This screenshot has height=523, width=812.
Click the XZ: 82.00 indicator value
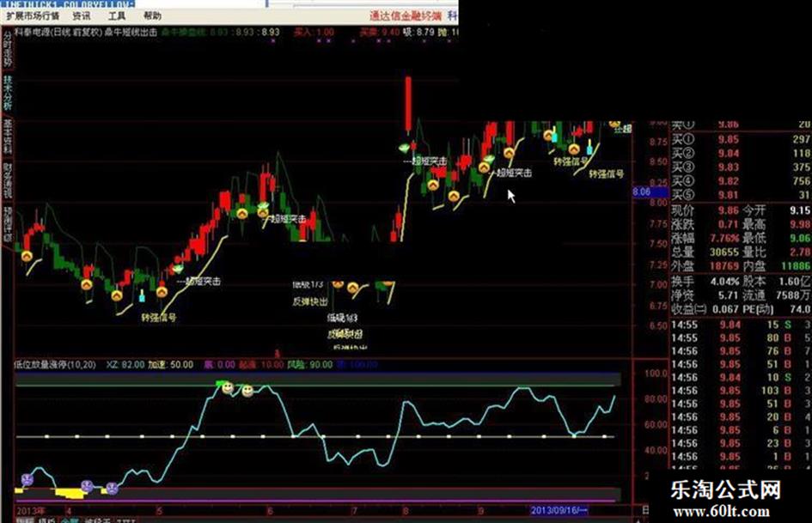[125, 364]
